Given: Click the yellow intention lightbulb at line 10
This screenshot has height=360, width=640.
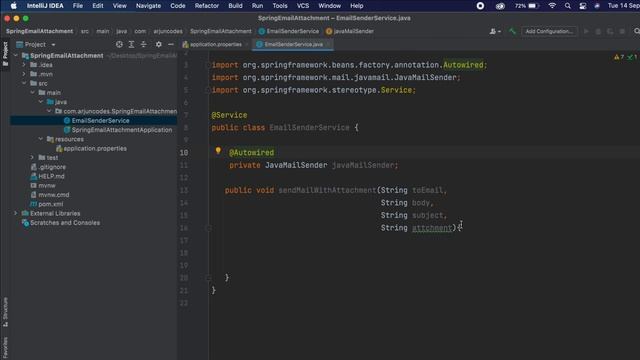Looking at the screenshot, I should tap(218, 151).
